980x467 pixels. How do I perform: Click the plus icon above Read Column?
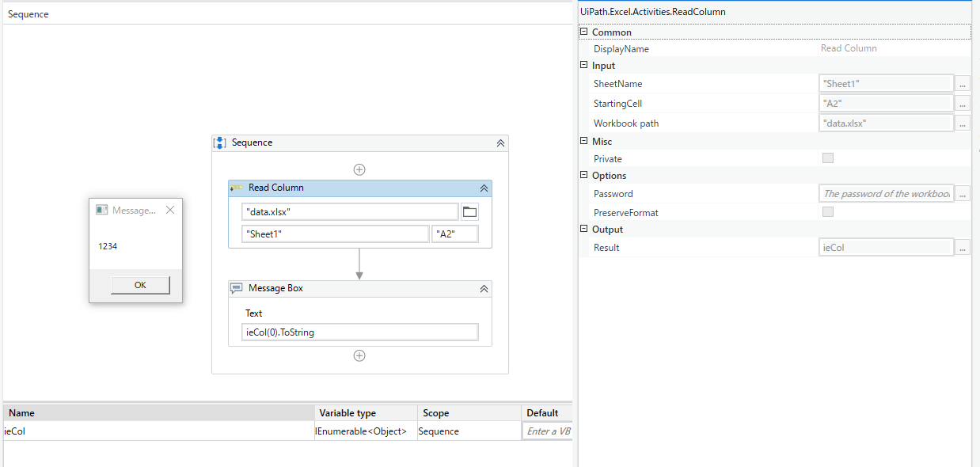coord(359,169)
